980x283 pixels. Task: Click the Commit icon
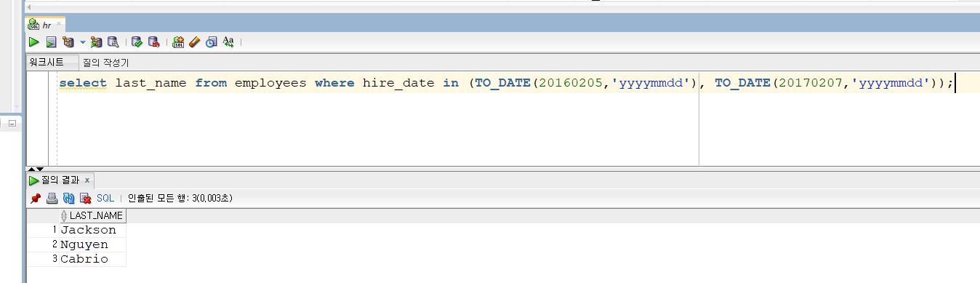pos(137,42)
